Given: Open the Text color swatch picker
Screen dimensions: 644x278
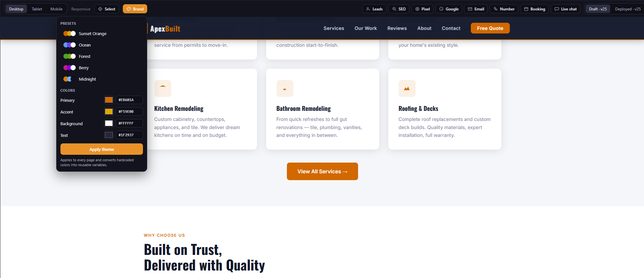Looking at the screenshot, I should [109, 135].
